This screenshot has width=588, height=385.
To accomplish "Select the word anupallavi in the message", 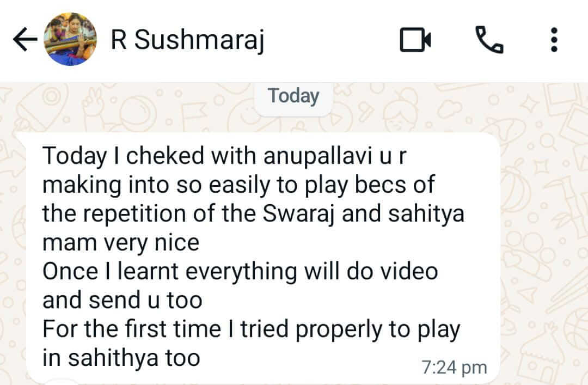I will pos(317,156).
